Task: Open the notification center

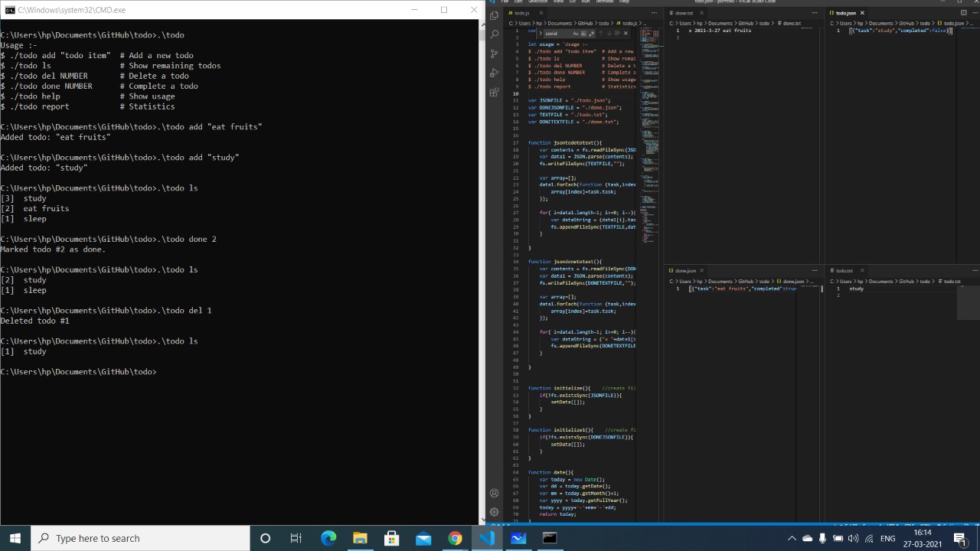Action: coord(960,539)
